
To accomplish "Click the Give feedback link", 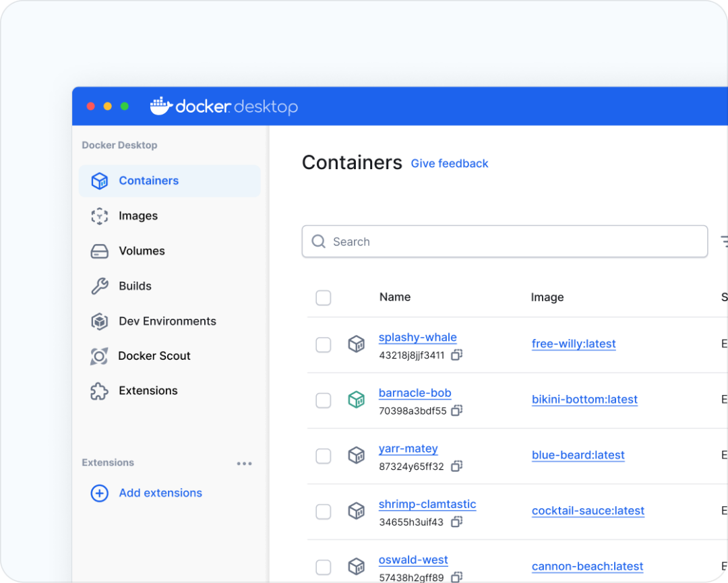I will 449,163.
